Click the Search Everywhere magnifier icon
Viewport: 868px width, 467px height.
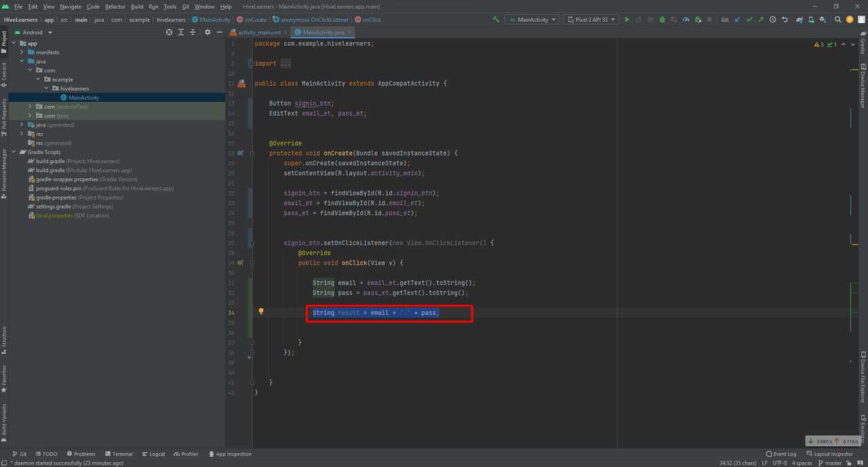pos(838,20)
